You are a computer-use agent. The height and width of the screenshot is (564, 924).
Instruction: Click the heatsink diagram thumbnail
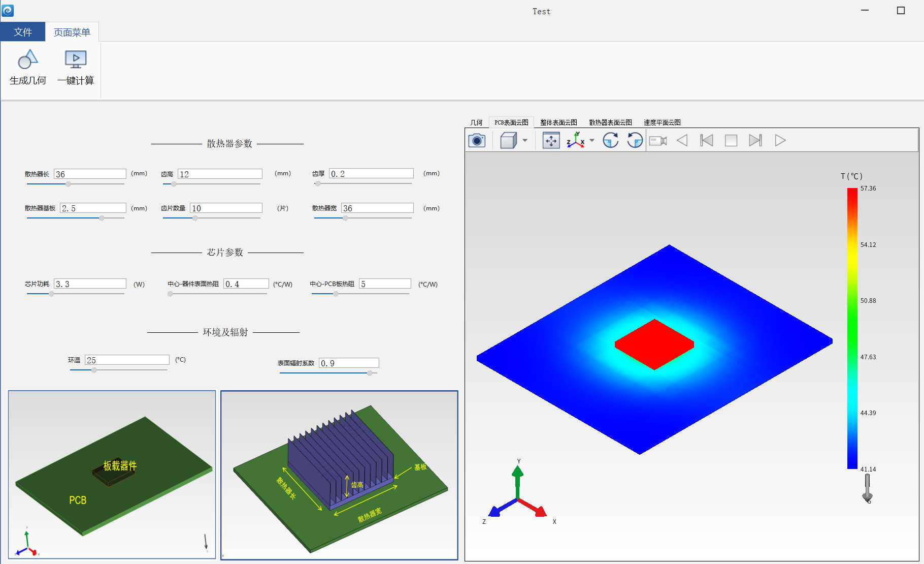(x=339, y=475)
